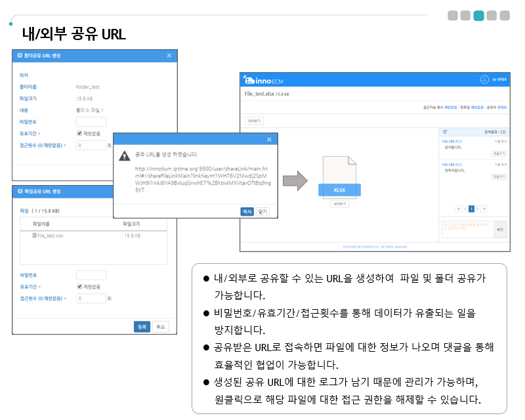Click the warning triangle icon in dialog
525x420 pixels.
tap(124, 156)
